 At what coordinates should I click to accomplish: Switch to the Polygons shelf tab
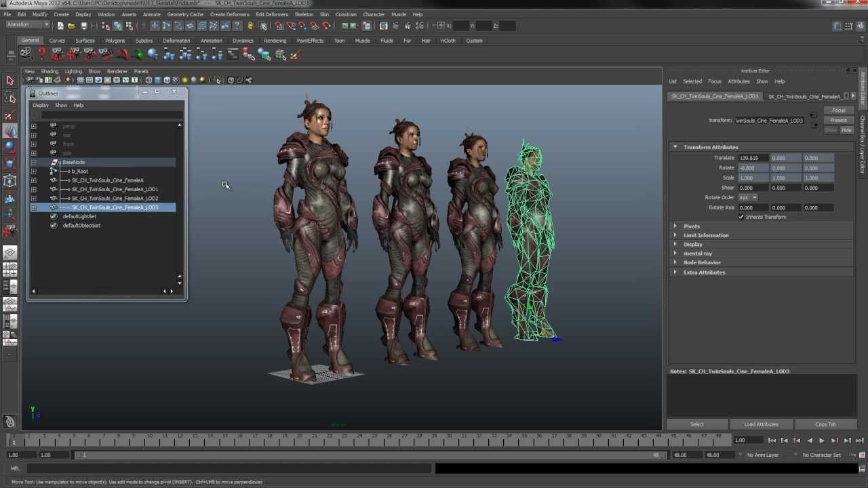115,41
